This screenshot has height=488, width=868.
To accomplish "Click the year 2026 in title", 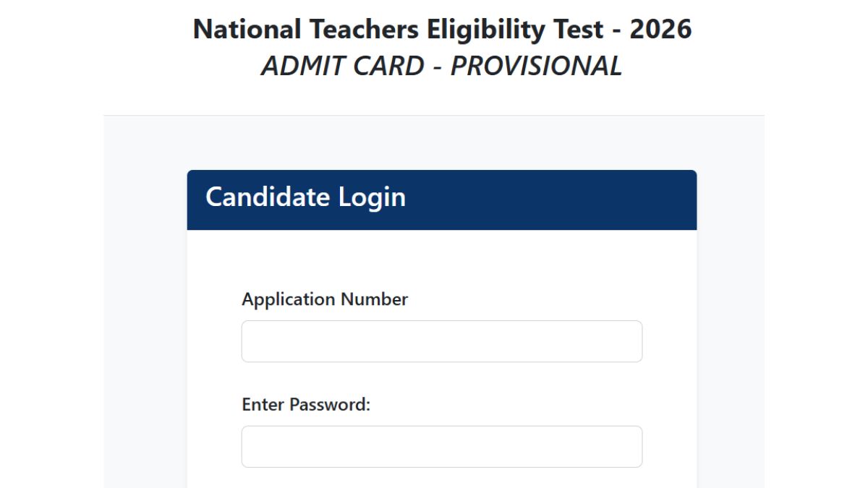I will coord(660,30).
